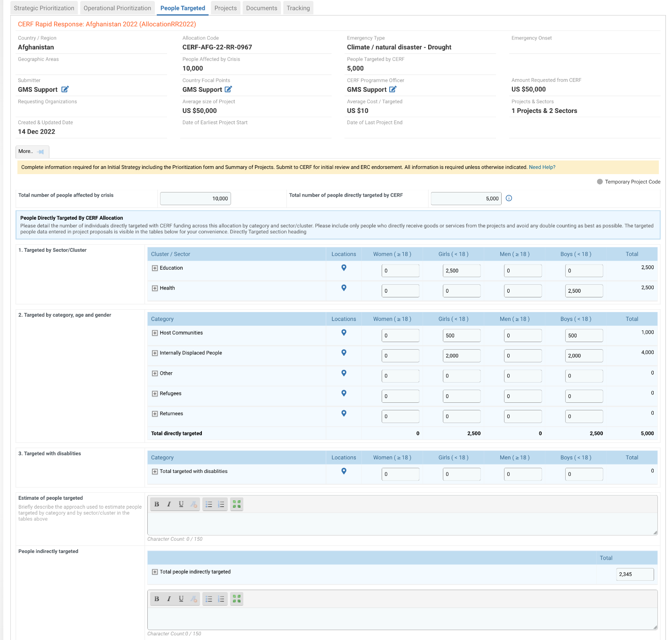Image resolution: width=672 pixels, height=640 pixels.
Task: Open location pin for disabilities row
Action: [x=344, y=471]
